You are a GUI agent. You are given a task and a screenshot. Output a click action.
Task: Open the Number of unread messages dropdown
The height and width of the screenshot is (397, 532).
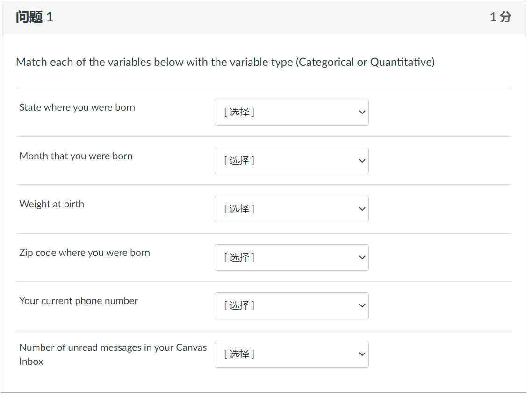(x=291, y=354)
